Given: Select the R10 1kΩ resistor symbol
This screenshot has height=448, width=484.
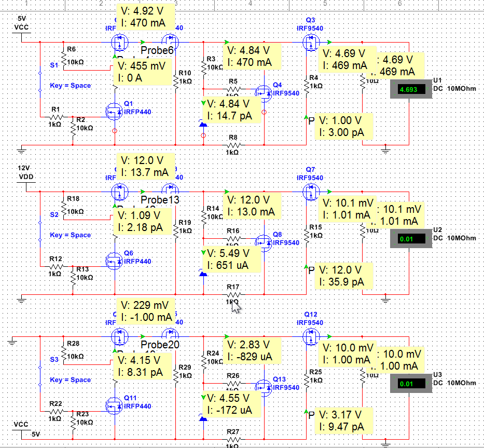Looking at the screenshot, I should coord(176,82).
